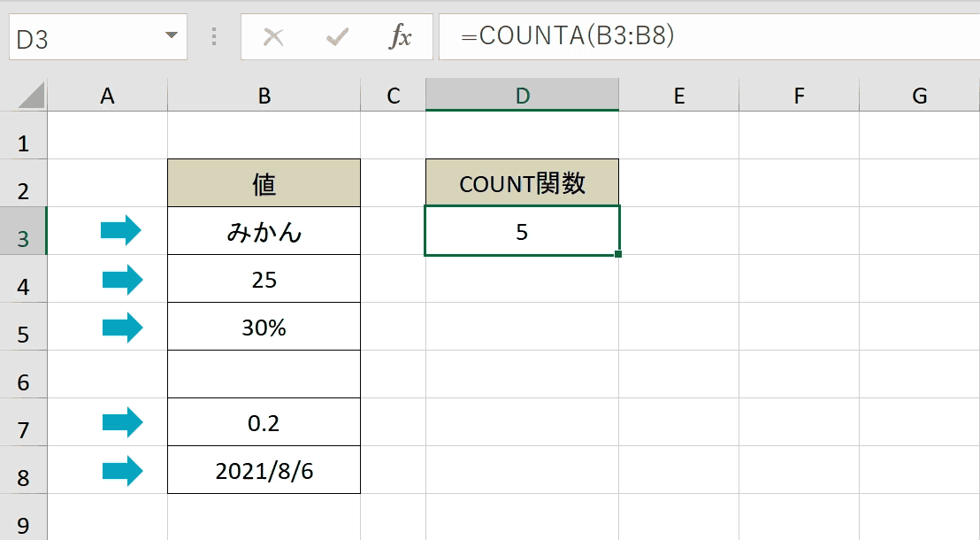Click the Select All corner triangle

click(31, 96)
